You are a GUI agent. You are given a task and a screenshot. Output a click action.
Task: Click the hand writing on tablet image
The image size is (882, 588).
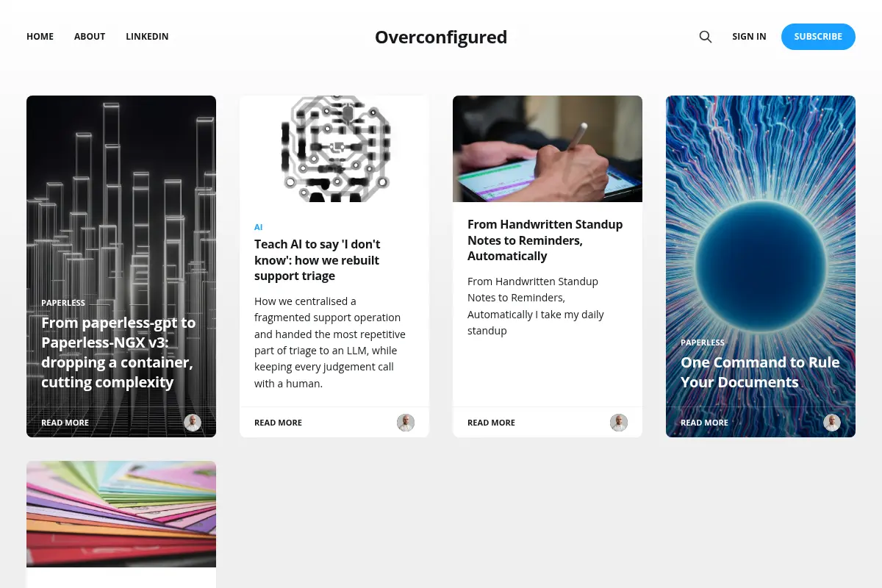click(548, 148)
